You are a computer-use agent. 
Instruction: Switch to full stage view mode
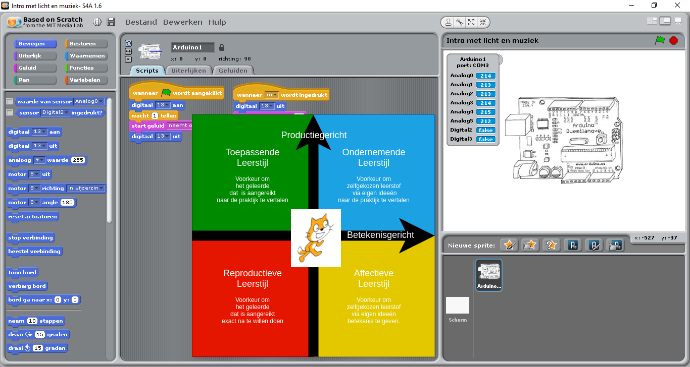(665, 21)
